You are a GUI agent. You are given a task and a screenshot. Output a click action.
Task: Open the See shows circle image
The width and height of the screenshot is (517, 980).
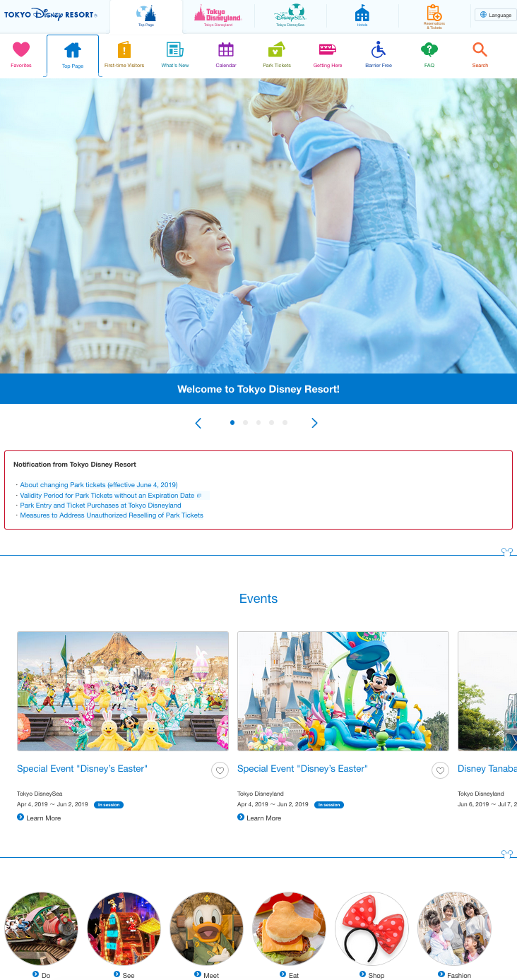(x=124, y=928)
